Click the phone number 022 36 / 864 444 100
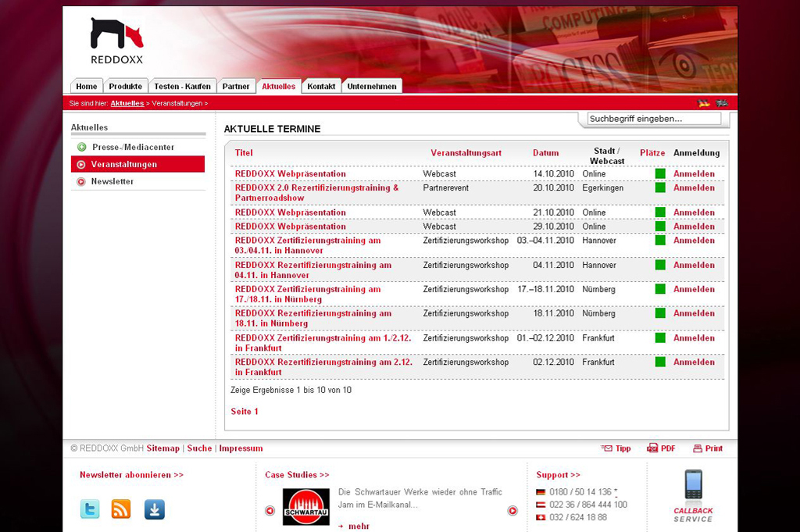800x532 pixels. pos(588,505)
